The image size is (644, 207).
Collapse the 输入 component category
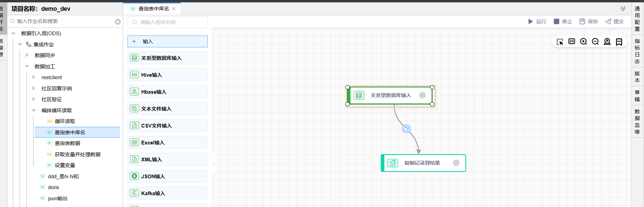pos(134,42)
